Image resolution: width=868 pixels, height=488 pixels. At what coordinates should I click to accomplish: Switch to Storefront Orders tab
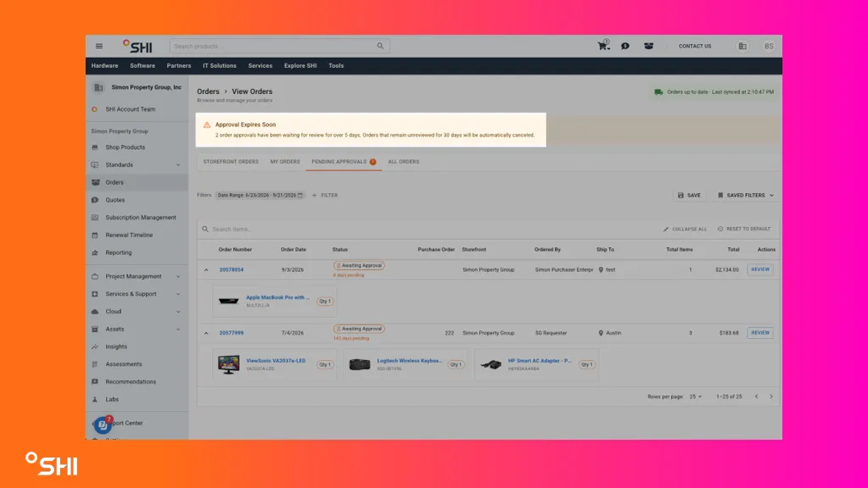pyautogui.click(x=231, y=162)
